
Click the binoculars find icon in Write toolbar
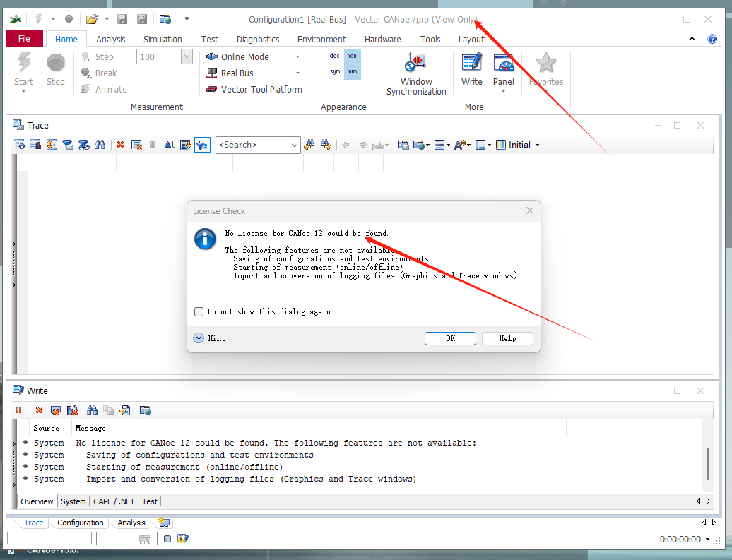coord(92,410)
